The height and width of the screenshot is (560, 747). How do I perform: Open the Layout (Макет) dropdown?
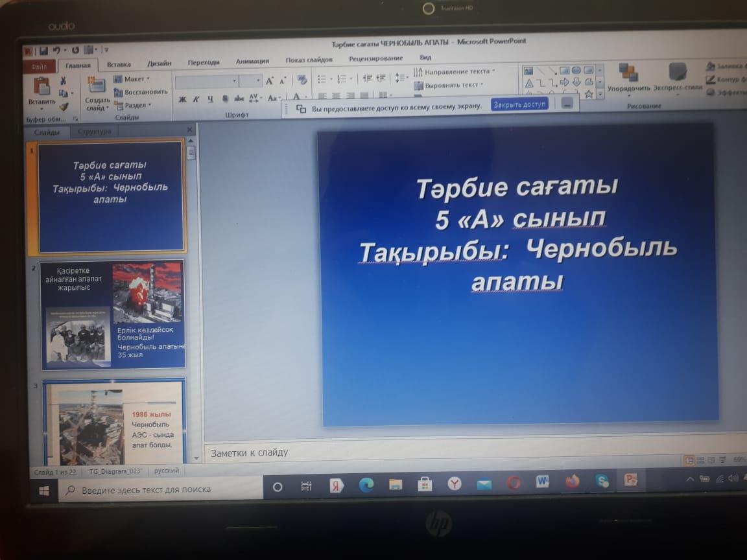[132, 79]
